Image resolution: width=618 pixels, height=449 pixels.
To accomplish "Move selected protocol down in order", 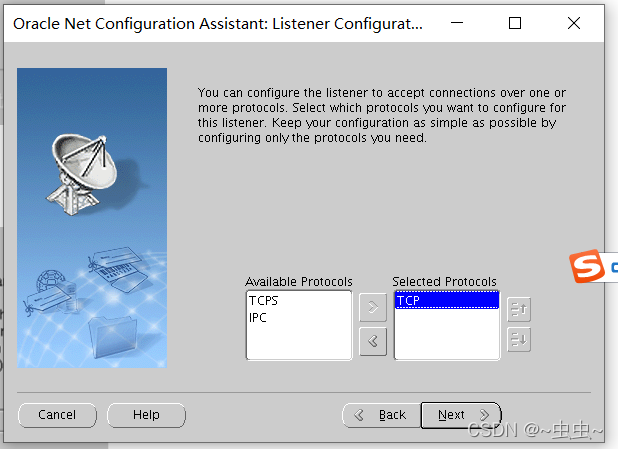I will [x=518, y=340].
